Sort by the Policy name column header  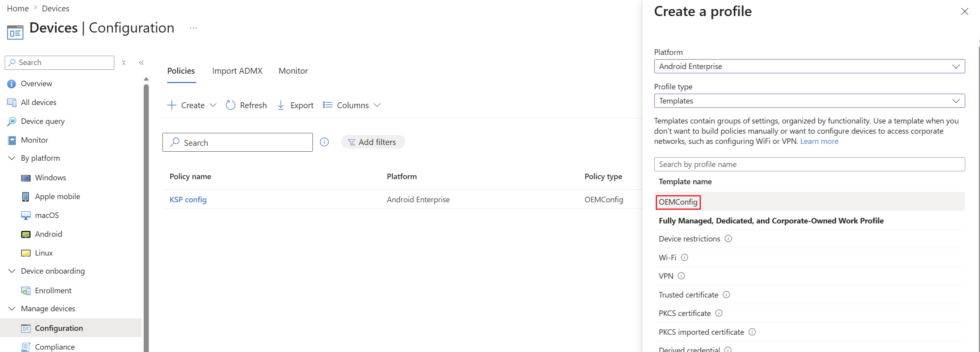(x=190, y=176)
